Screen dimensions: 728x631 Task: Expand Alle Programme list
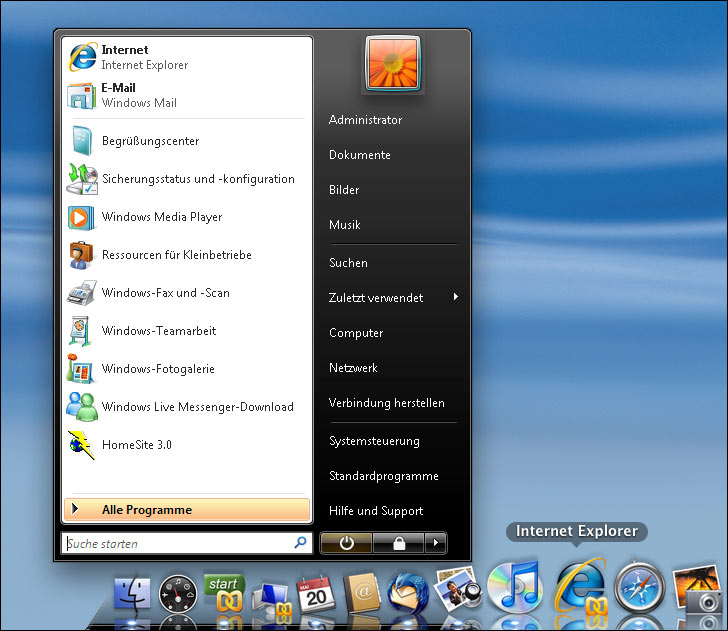[x=187, y=510]
